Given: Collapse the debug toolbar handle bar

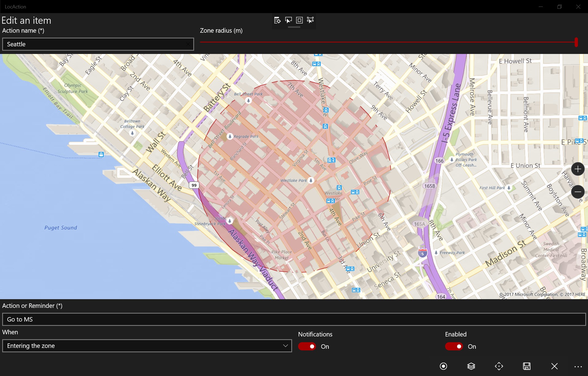Looking at the screenshot, I should 294,27.
